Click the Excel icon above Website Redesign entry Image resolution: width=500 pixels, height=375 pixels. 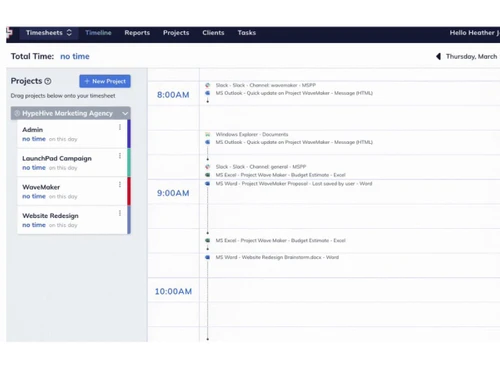pyautogui.click(x=208, y=240)
